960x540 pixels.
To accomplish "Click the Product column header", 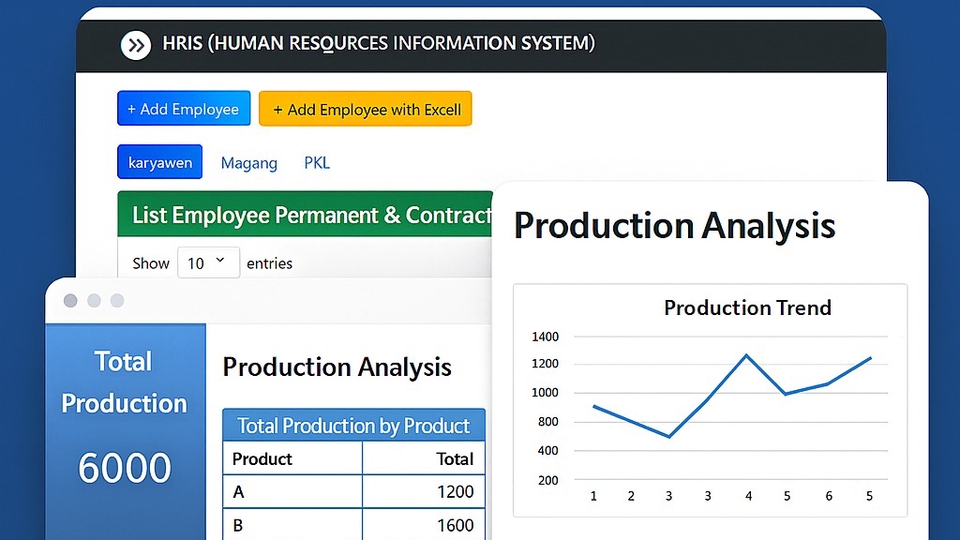I will 262,459.
